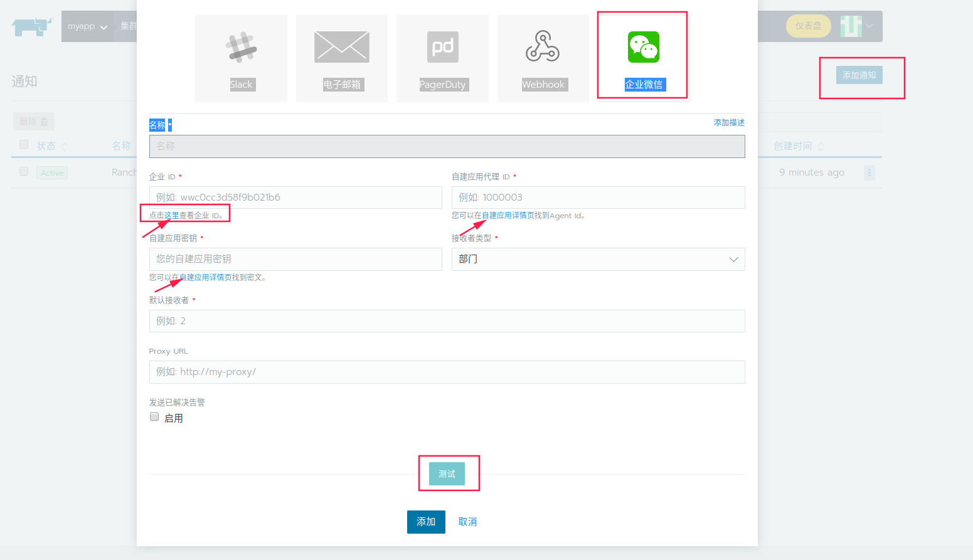Sort by the 状态 column header
Screen dimensions: 973x560
point(52,146)
